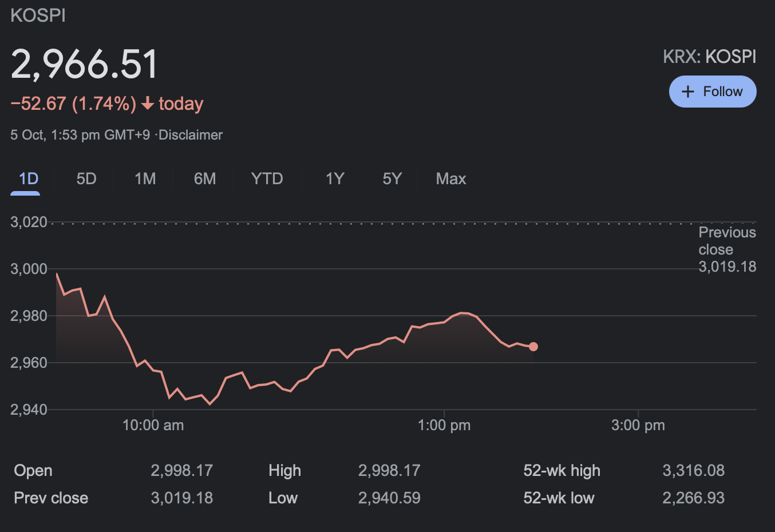Image resolution: width=775 pixels, height=532 pixels.
Task: Click the 52-wk high label
Action: coord(562,471)
